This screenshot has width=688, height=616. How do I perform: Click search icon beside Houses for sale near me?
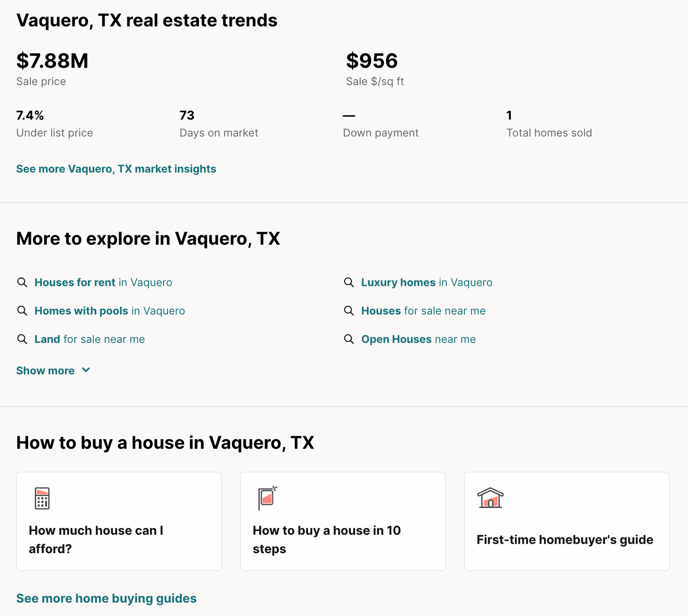tap(349, 311)
